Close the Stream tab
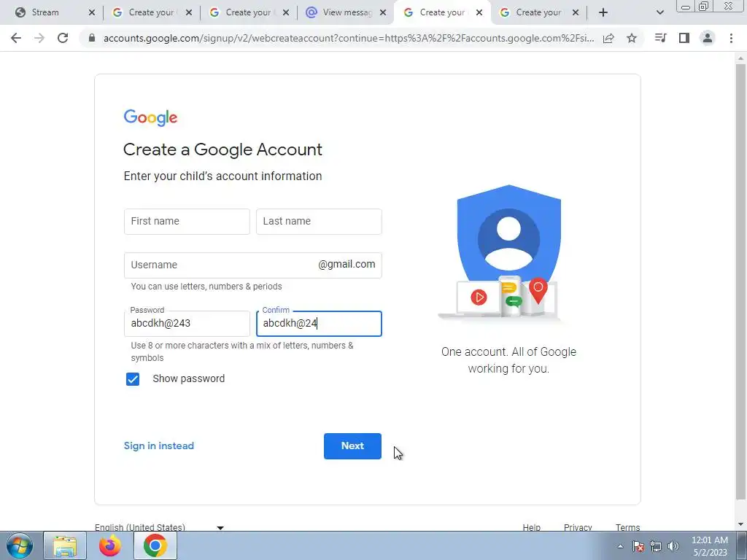The height and width of the screenshot is (560, 747). click(92, 12)
